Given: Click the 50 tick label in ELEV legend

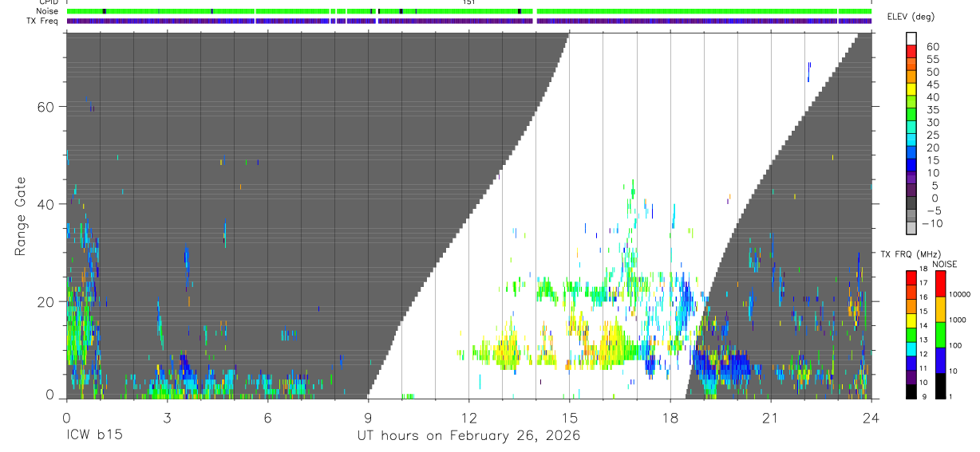Looking at the screenshot, I should point(933,72).
